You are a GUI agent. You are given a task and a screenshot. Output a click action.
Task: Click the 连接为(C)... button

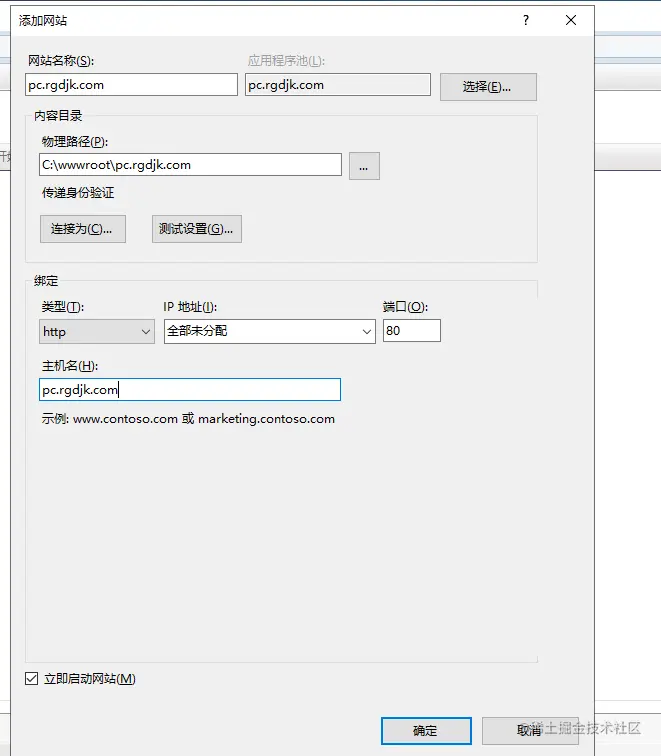(x=83, y=229)
